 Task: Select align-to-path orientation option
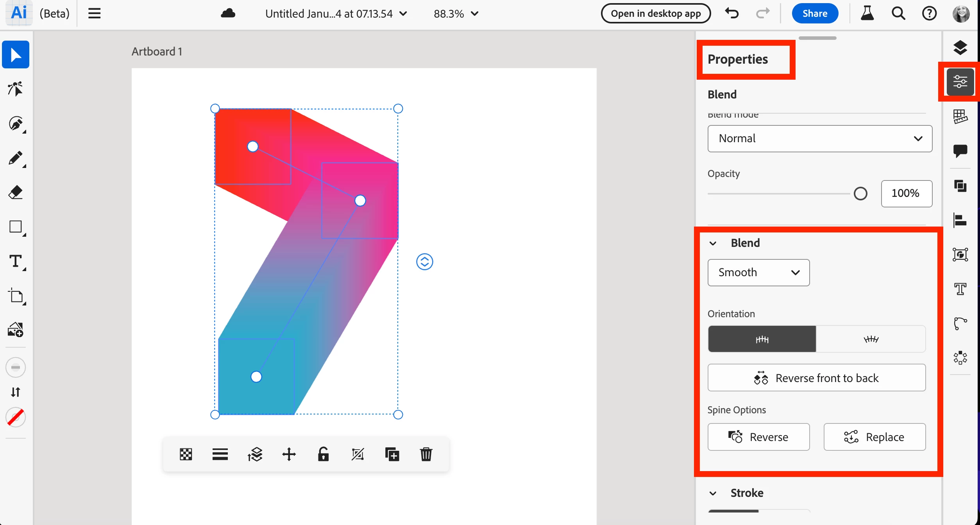tap(871, 339)
